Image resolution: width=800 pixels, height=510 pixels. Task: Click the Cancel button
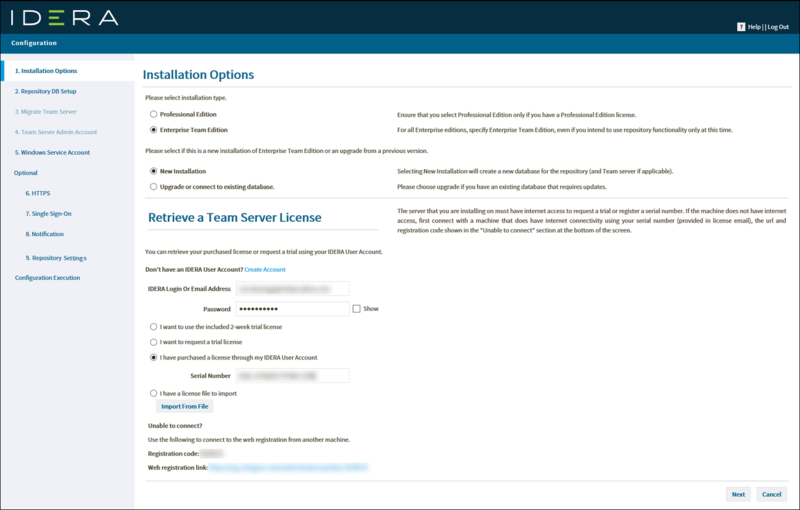coord(771,494)
